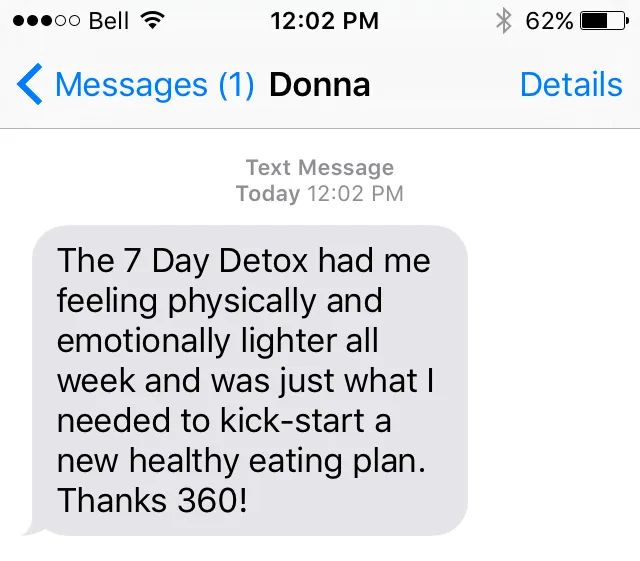Tap "kick-start" text in Donna's message
This screenshot has width=640, height=561.
coord(292,421)
